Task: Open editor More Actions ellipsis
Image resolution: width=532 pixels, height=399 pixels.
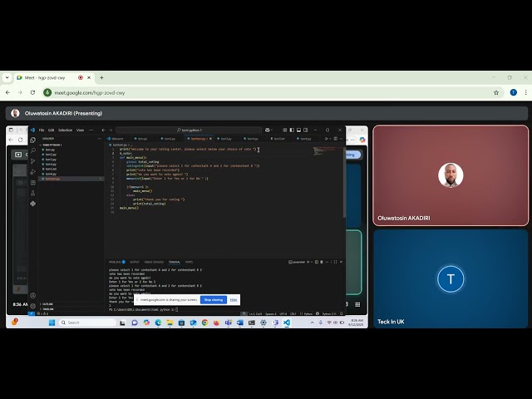Action: [x=341, y=139]
